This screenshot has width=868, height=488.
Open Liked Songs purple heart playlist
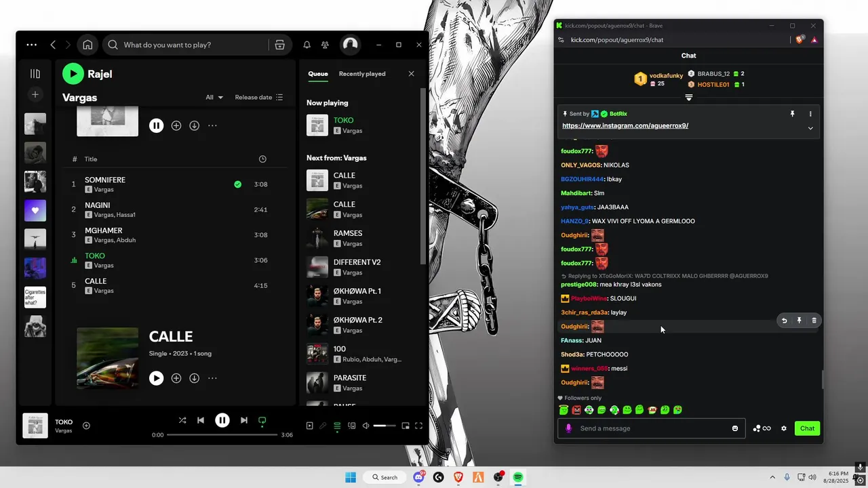click(35, 210)
